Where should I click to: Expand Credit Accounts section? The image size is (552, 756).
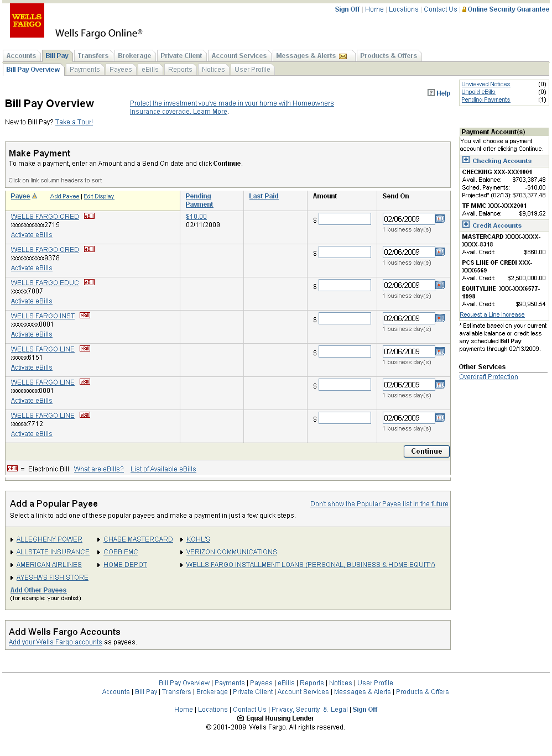click(x=466, y=225)
